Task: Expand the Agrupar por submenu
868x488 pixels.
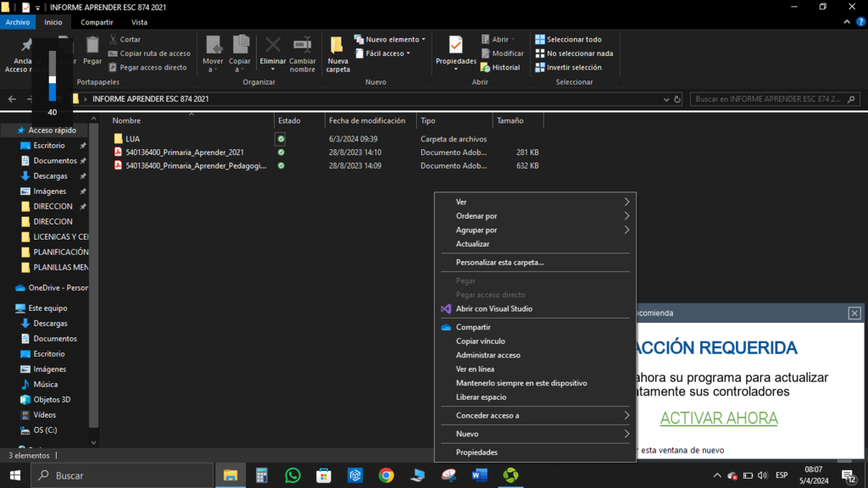Action: [x=536, y=230]
